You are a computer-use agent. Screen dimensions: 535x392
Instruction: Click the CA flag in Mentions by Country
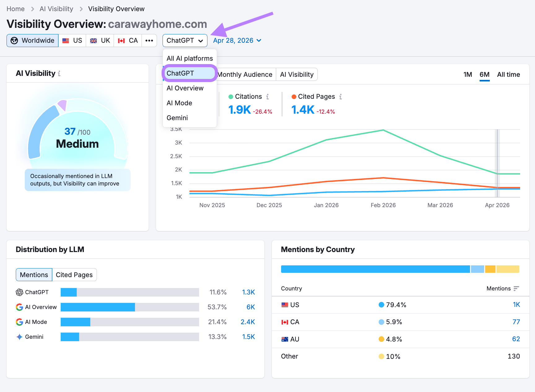[285, 322]
